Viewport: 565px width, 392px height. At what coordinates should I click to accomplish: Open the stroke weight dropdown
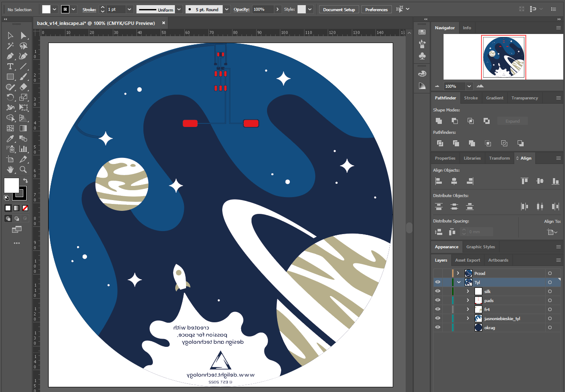[x=130, y=9]
